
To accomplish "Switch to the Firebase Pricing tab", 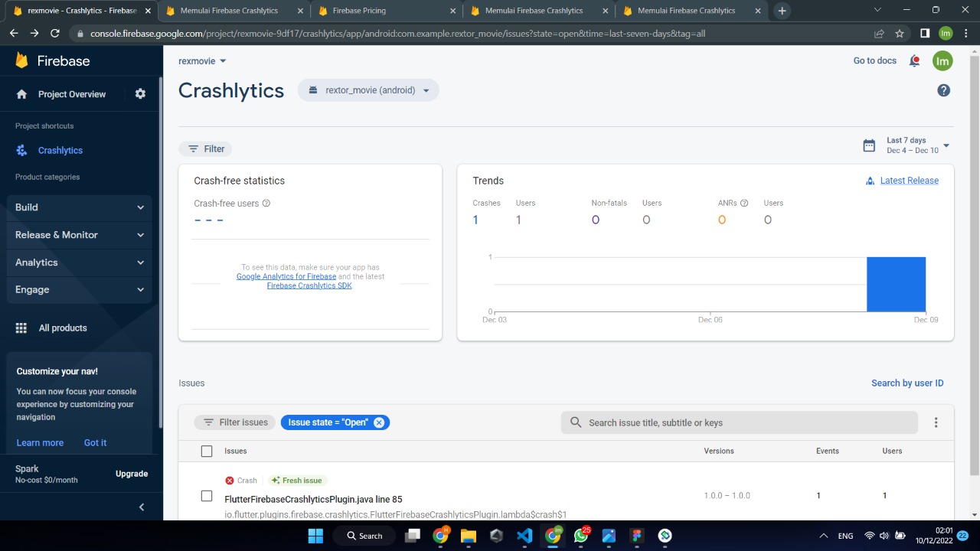I will click(387, 11).
